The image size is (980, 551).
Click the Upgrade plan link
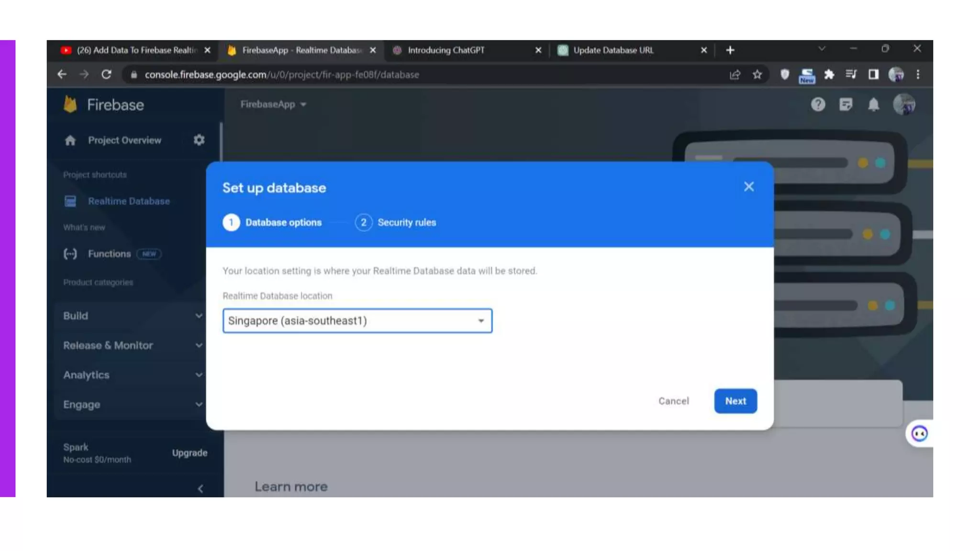coord(189,453)
